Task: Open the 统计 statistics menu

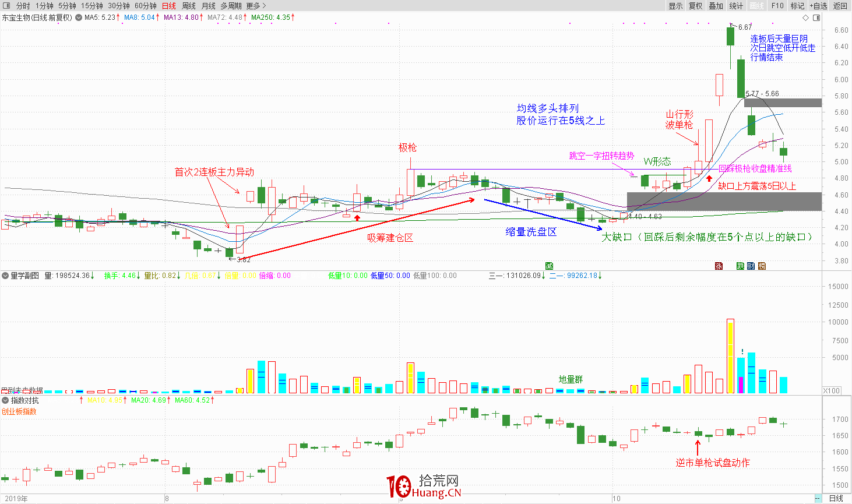Action: tap(737, 6)
